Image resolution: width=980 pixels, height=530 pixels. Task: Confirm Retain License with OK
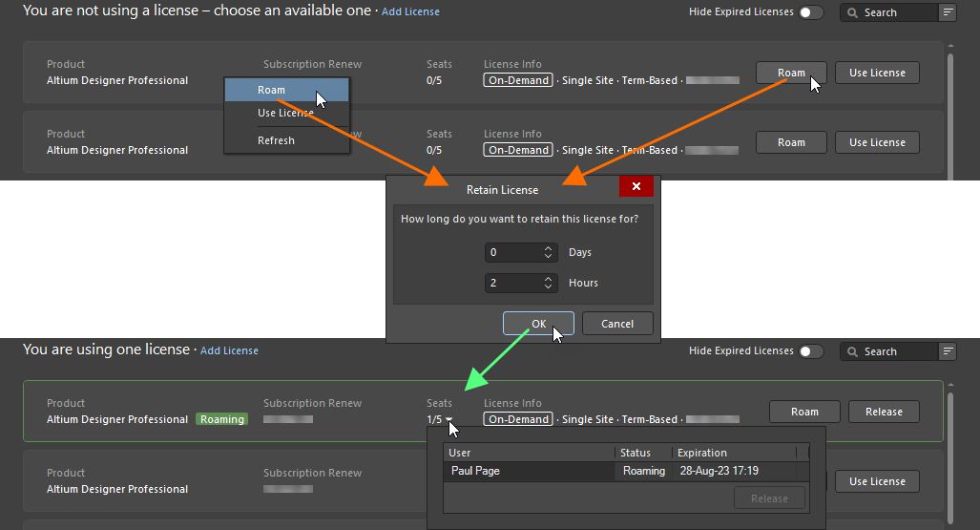(x=538, y=324)
